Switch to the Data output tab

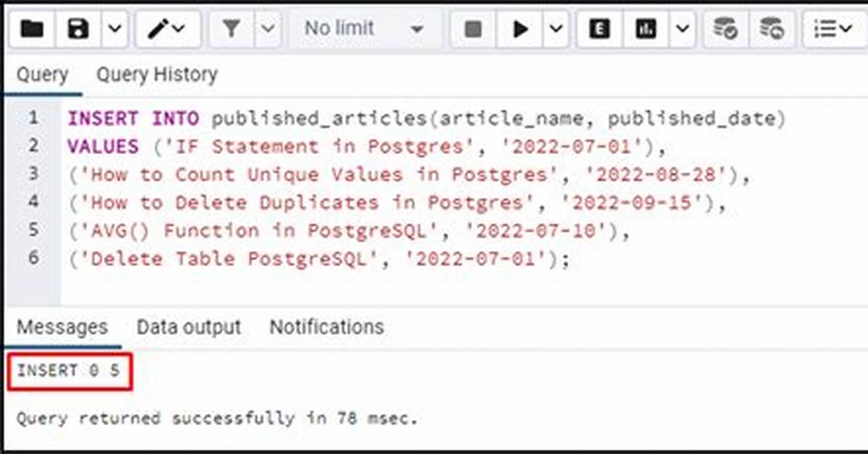(189, 327)
